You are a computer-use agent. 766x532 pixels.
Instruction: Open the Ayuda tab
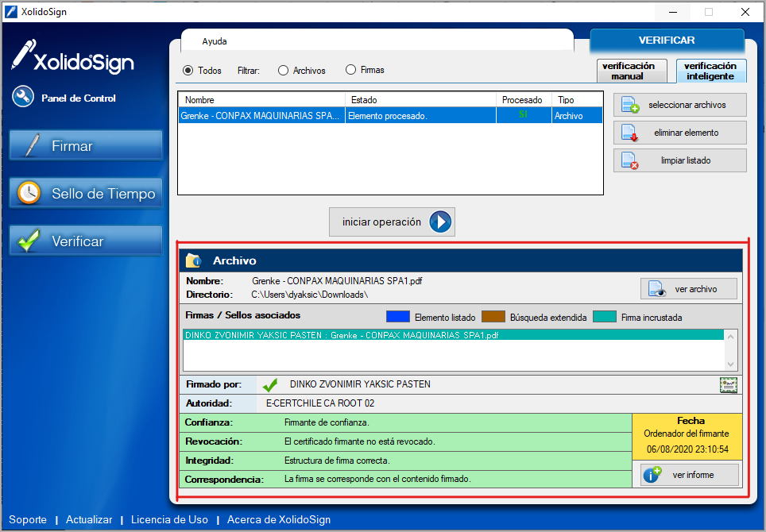click(x=215, y=41)
